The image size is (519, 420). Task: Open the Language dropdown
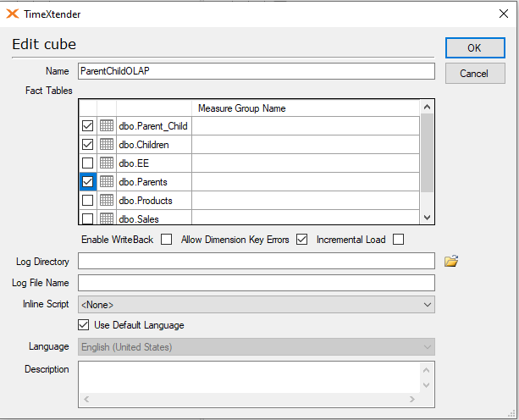(257, 347)
